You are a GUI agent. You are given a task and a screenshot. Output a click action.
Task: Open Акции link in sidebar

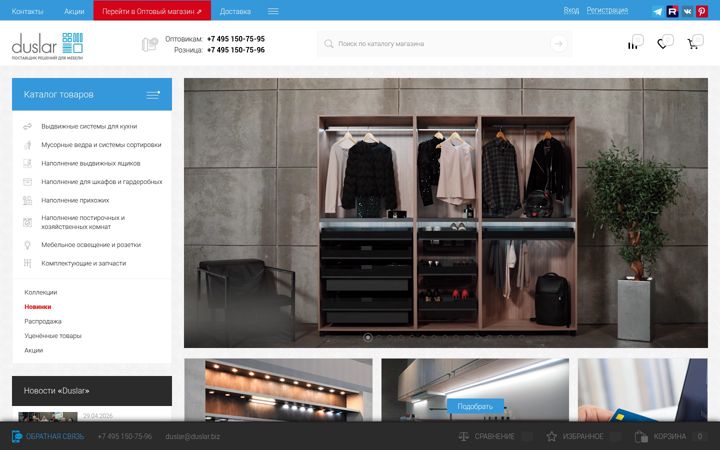[34, 350]
